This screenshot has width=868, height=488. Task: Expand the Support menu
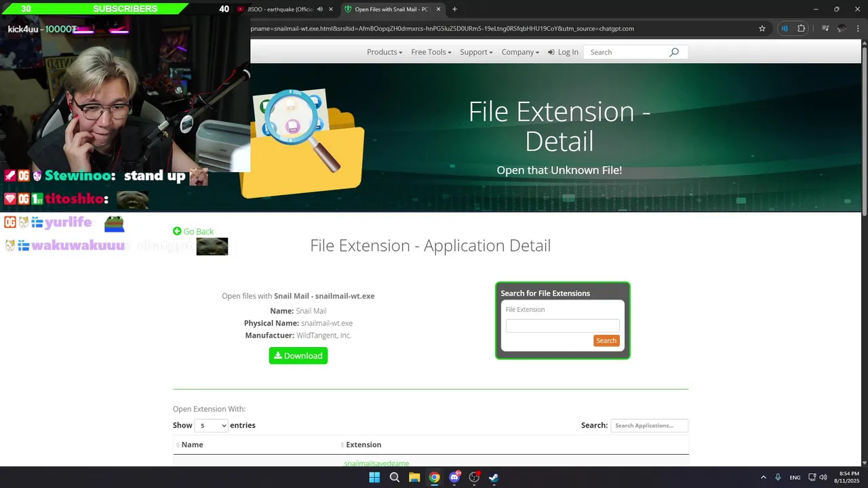click(476, 52)
